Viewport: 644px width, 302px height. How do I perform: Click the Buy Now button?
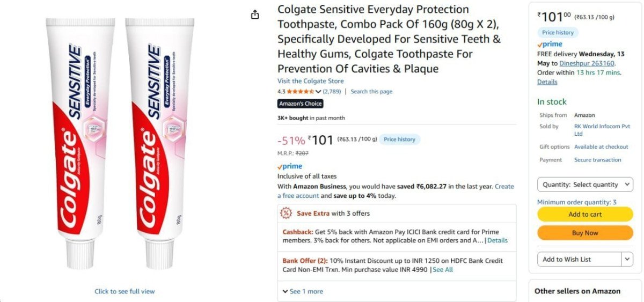point(585,233)
